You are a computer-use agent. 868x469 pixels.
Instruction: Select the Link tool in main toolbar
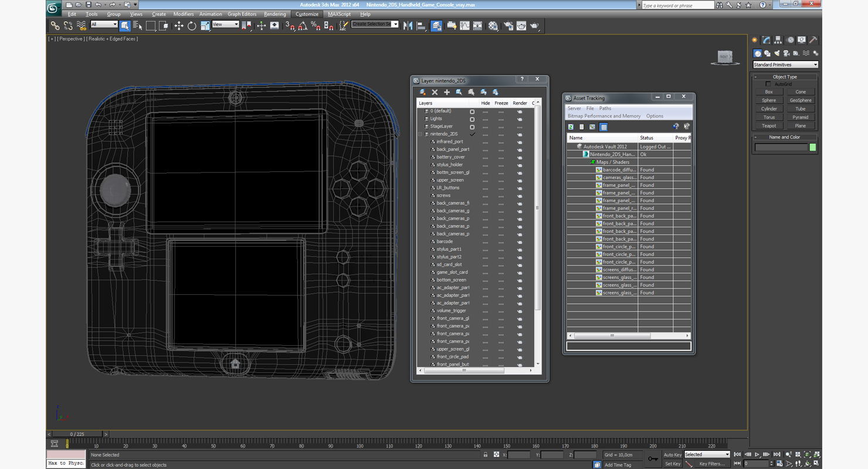[55, 26]
